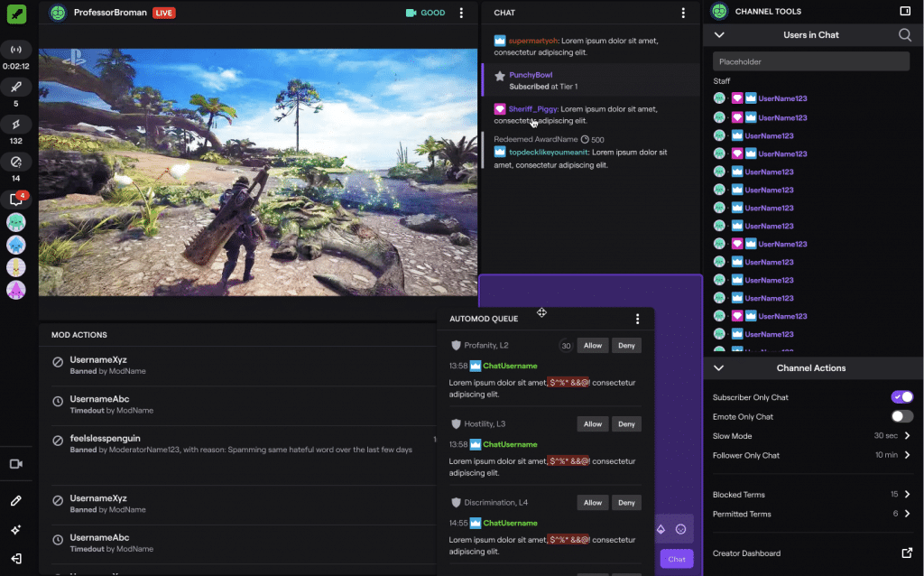
Task: Open Creator Dashboard via external link icon
Action: pos(908,553)
